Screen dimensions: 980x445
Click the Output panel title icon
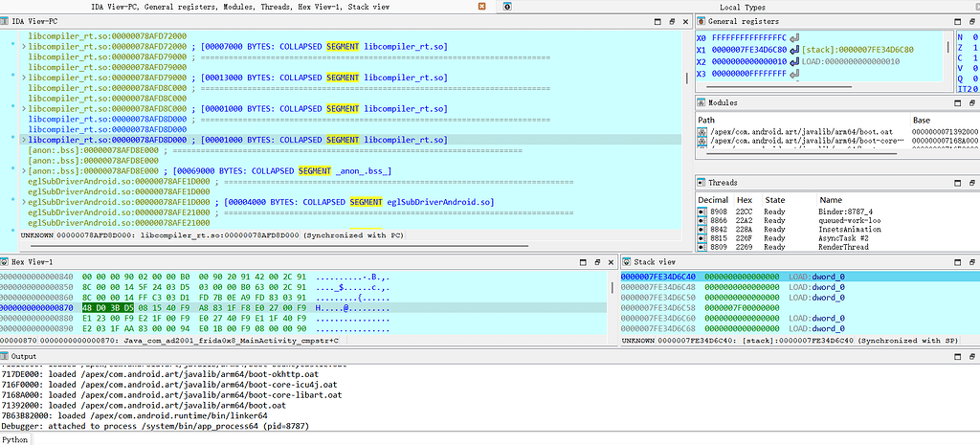(5, 356)
